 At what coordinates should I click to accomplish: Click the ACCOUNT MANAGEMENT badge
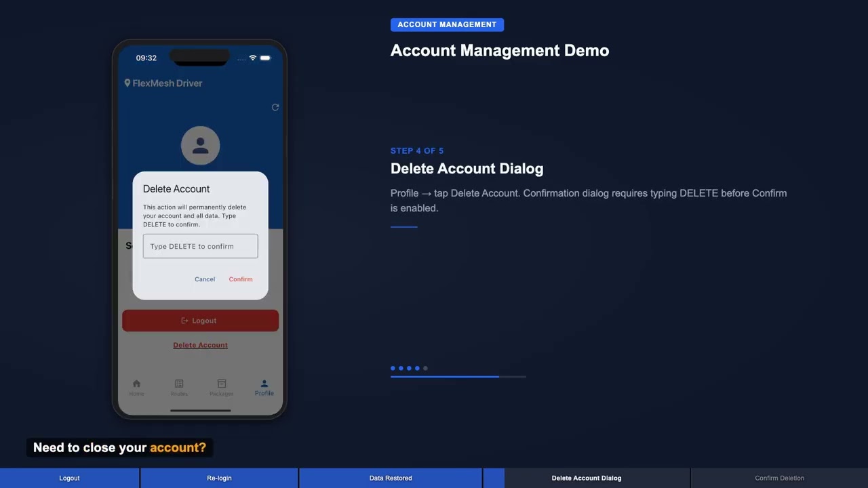tap(447, 24)
